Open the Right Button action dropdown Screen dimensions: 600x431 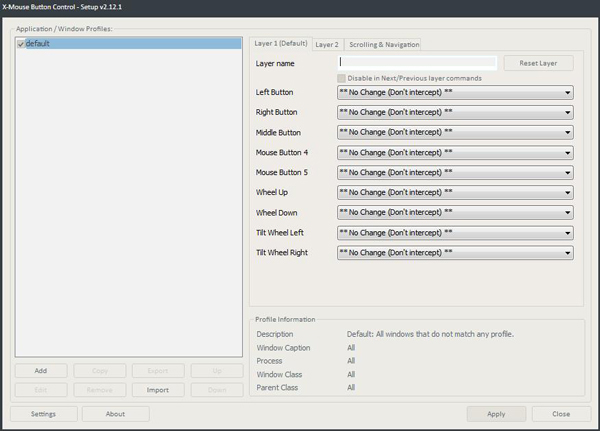pyautogui.click(x=455, y=113)
